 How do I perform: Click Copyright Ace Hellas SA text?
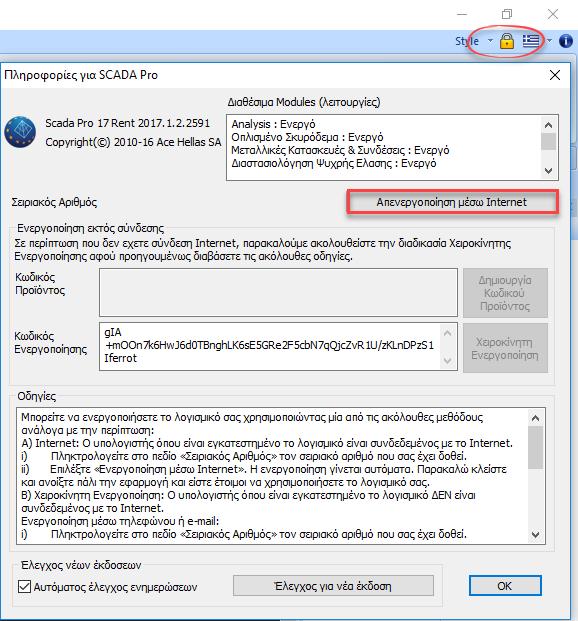(133, 142)
